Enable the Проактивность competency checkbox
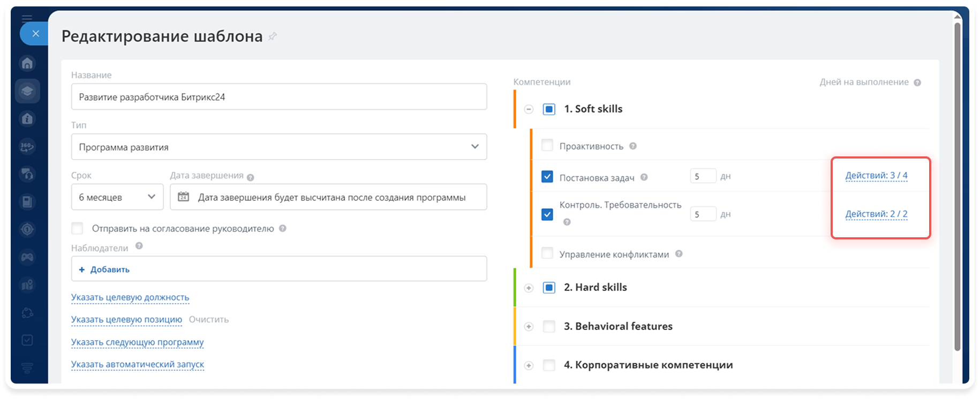 (x=547, y=145)
